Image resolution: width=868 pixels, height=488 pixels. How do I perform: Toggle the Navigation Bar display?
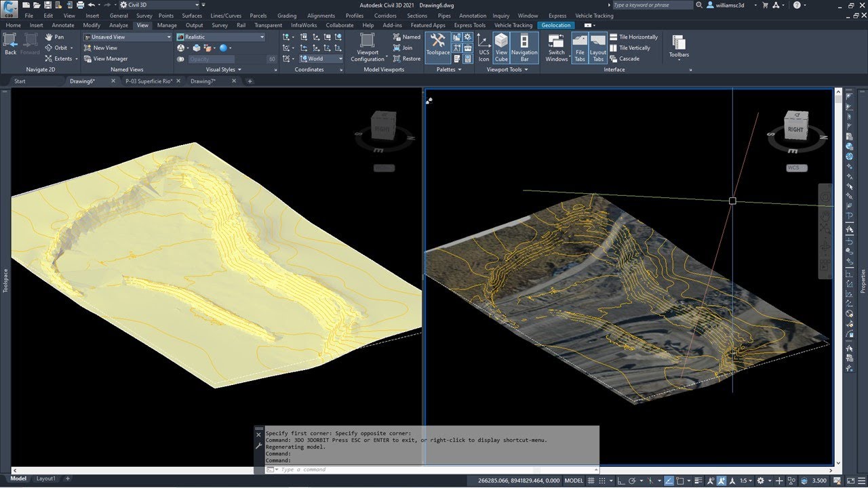click(524, 47)
